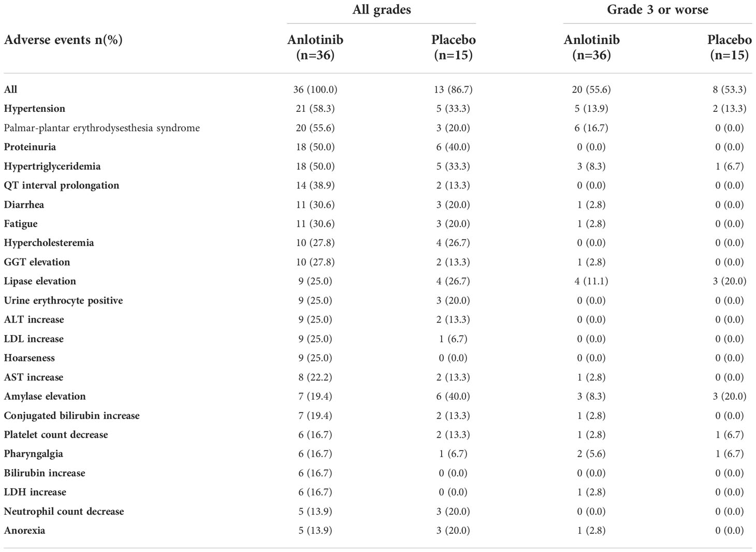Click the Lipase elevation row label
This screenshot has height=552, width=756.
tap(40, 281)
